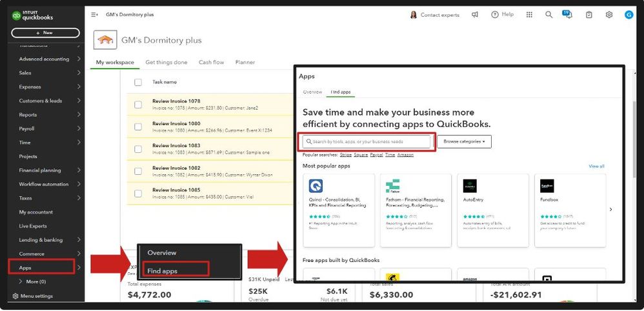Screen dimensions: 644x311
Task: Open Find apps tab in Apps panel
Action: 341,92
